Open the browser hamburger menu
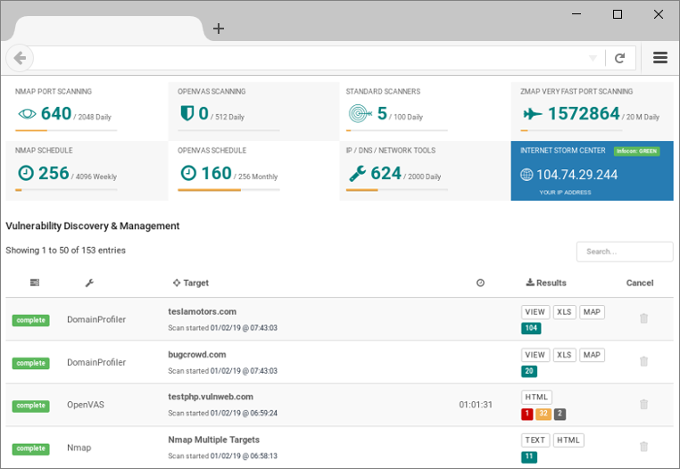The image size is (680, 469). coord(660,58)
